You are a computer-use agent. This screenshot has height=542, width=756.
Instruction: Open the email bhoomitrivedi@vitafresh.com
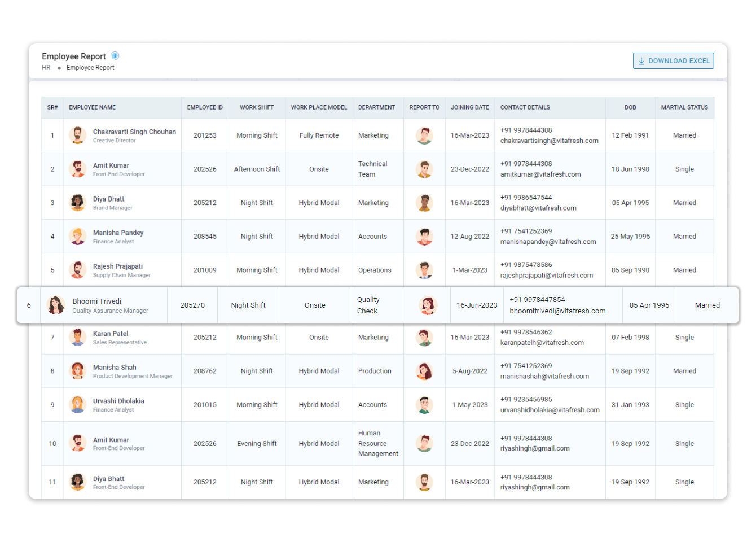click(x=557, y=311)
